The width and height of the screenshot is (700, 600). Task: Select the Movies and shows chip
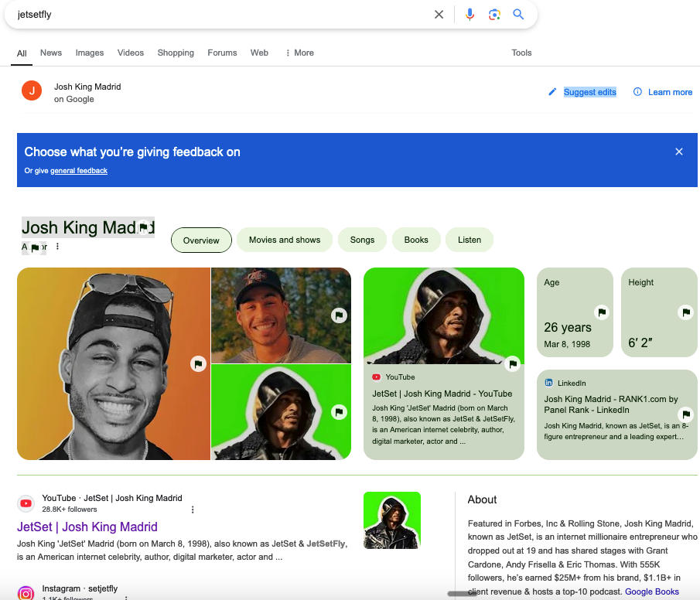coord(285,240)
